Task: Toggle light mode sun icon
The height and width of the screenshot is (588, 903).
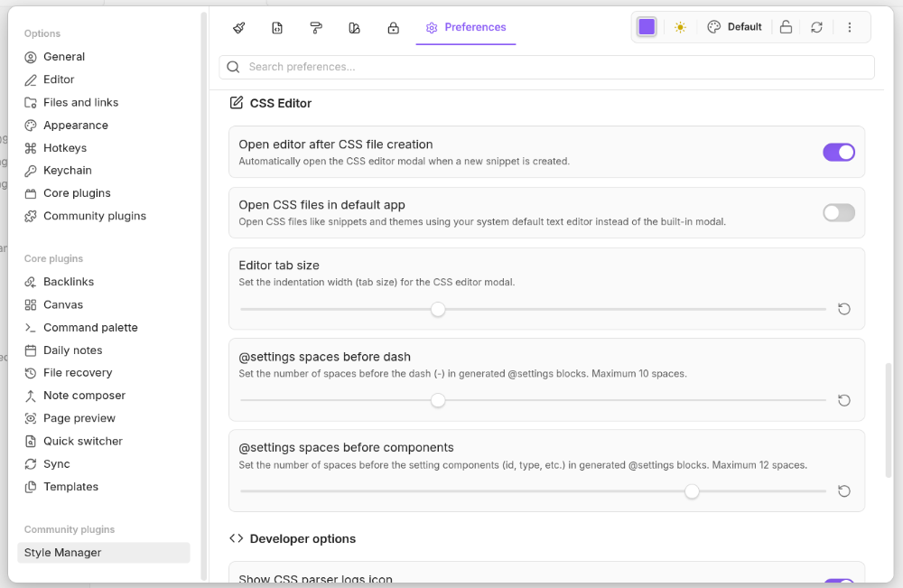Action: 680,27
